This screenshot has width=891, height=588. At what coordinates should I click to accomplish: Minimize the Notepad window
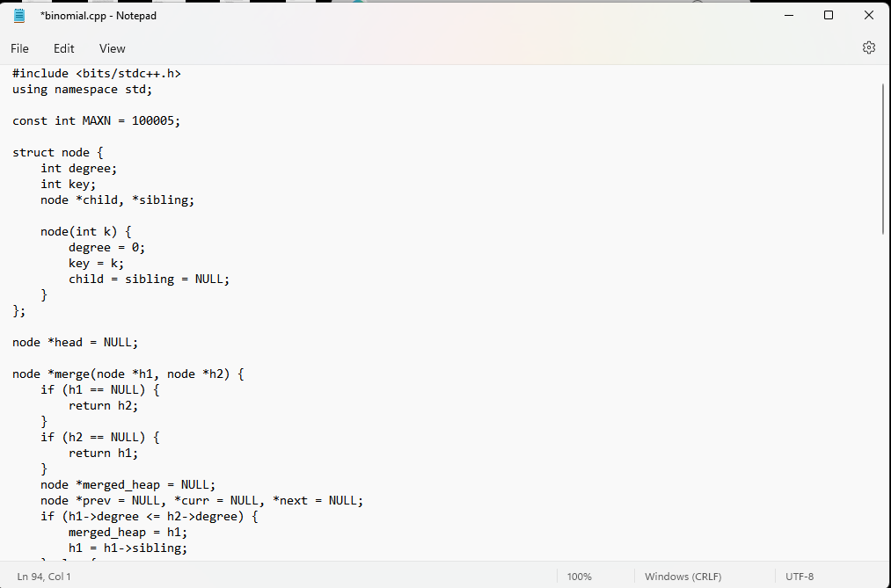pos(788,15)
